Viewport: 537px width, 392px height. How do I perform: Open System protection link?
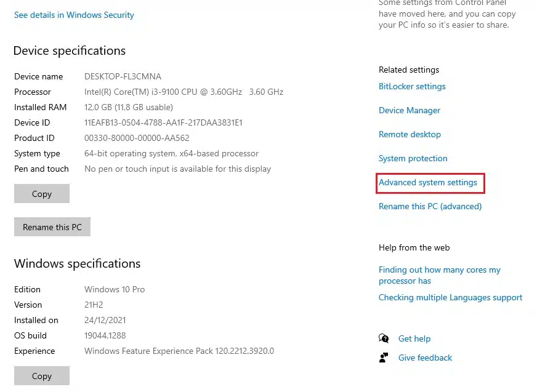(x=413, y=159)
